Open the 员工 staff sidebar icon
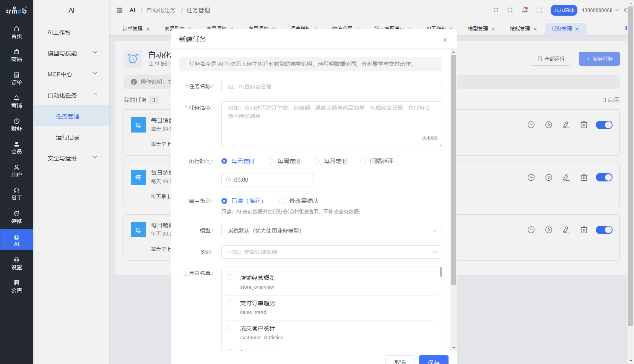Image resolution: width=634 pixels, height=364 pixels. pyautogui.click(x=16, y=194)
